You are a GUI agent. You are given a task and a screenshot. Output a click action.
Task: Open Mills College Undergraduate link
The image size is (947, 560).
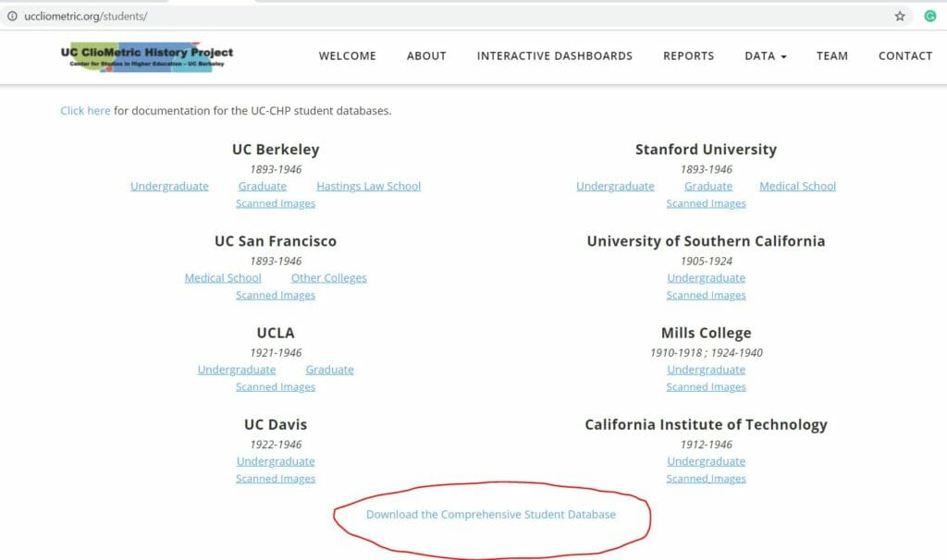click(706, 370)
